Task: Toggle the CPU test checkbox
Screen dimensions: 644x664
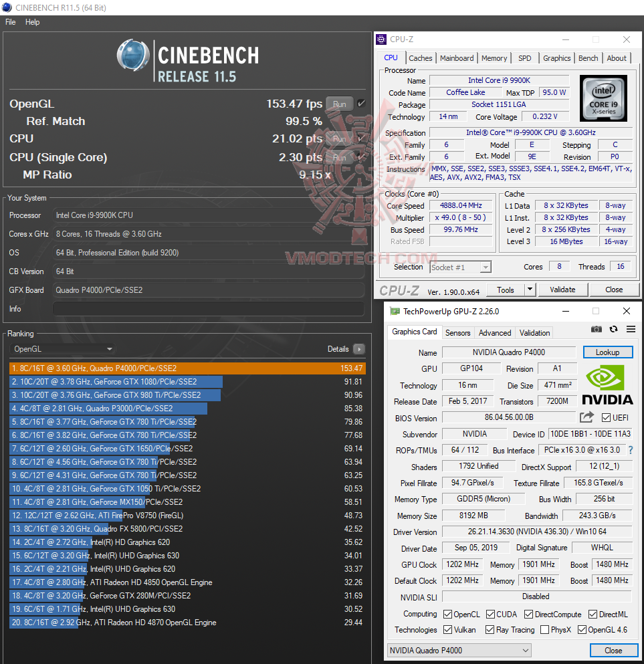Action: tap(361, 138)
